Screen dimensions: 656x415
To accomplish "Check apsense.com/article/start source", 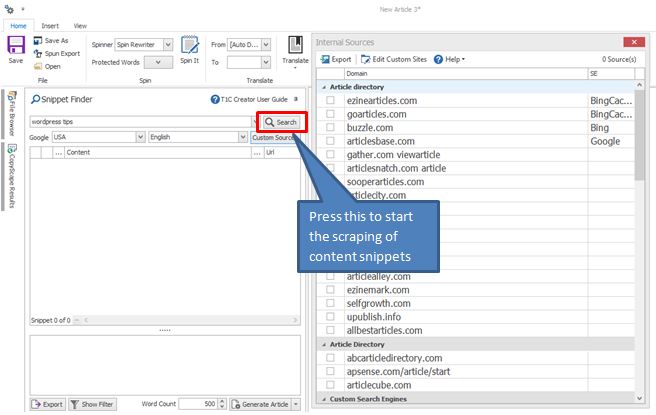I will [331, 371].
